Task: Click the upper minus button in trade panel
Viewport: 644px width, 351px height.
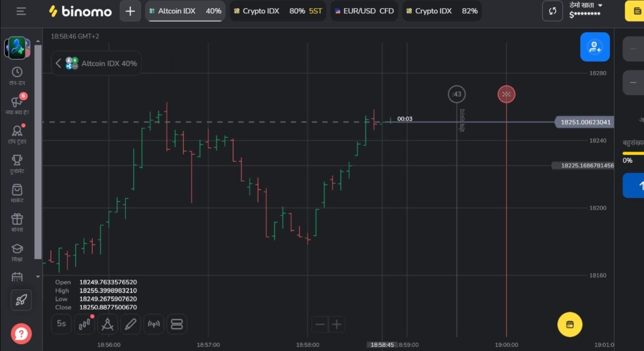Action: coord(634,48)
